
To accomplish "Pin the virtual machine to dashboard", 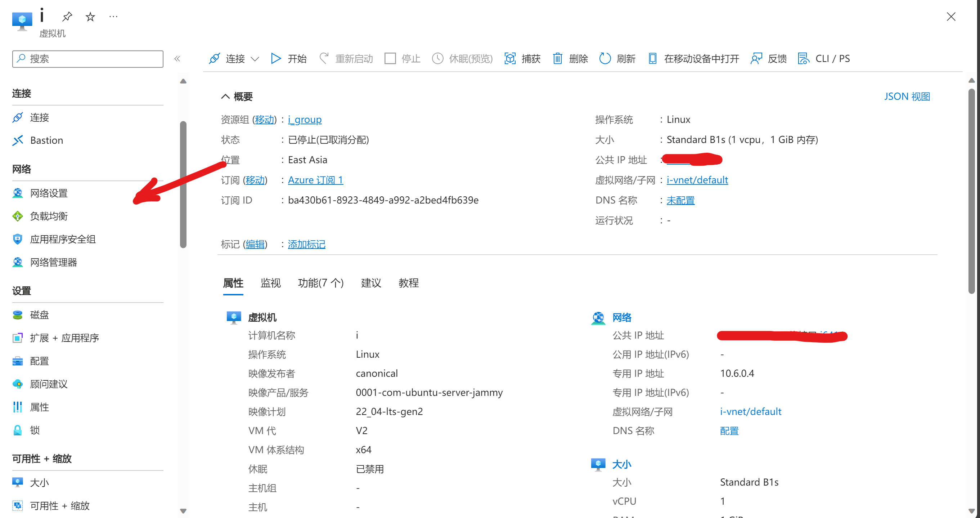I will (67, 16).
